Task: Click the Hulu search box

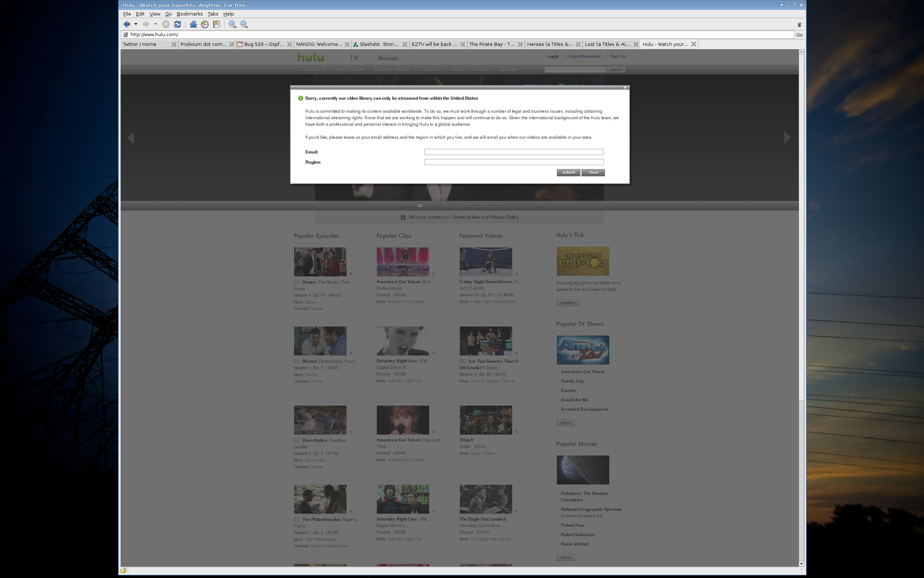Action: [575, 69]
